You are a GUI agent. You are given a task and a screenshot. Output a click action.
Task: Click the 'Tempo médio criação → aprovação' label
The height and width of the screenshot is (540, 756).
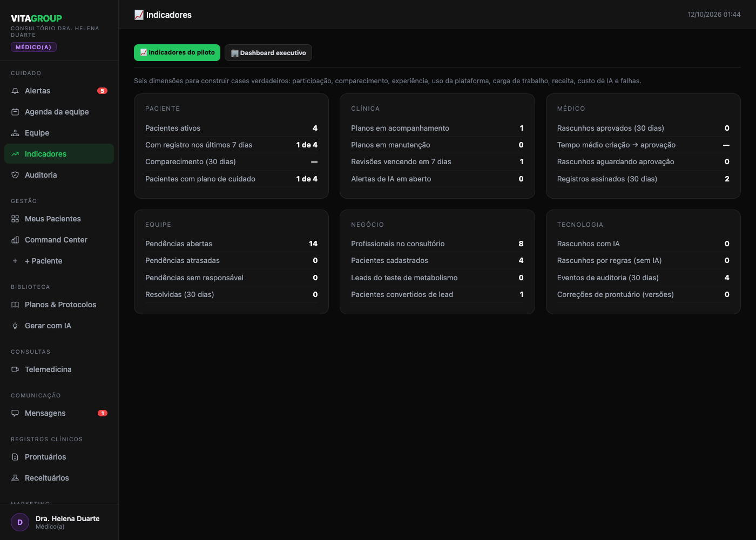(616, 145)
